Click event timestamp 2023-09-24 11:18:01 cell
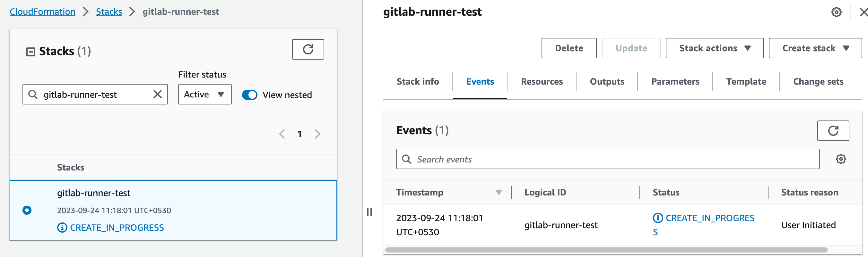 point(439,225)
